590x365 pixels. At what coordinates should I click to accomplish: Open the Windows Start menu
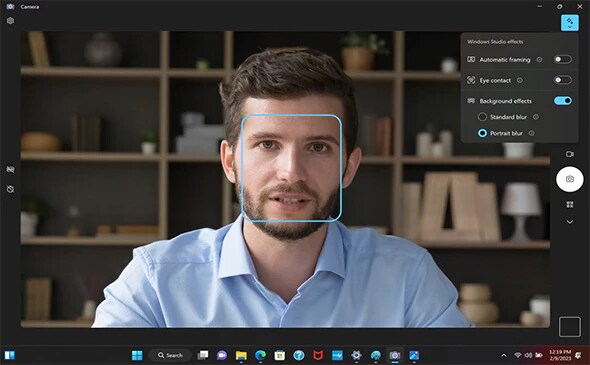pyautogui.click(x=137, y=355)
